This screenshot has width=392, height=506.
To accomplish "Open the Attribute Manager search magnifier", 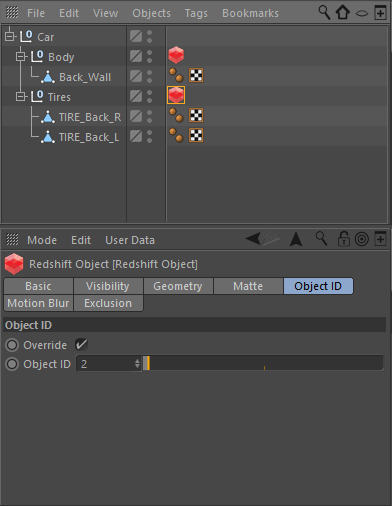I will [x=321, y=239].
